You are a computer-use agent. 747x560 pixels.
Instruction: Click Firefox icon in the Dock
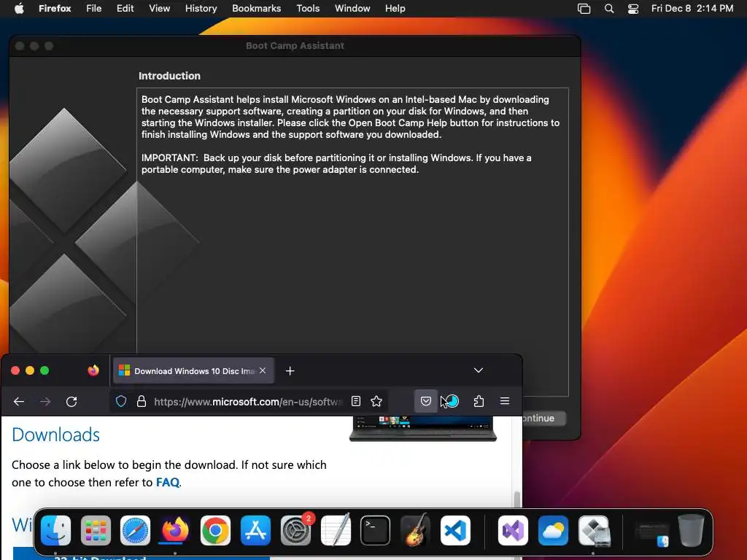tap(175, 531)
